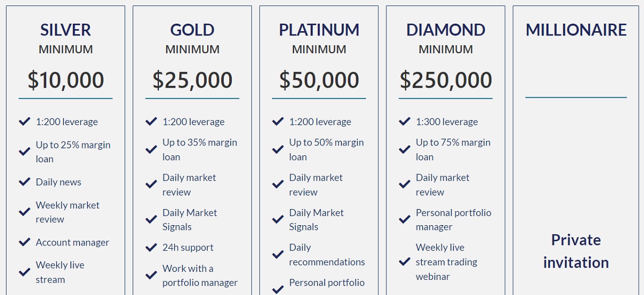Click the $250,000 minimum amount
This screenshot has height=295, width=644.
(x=445, y=80)
